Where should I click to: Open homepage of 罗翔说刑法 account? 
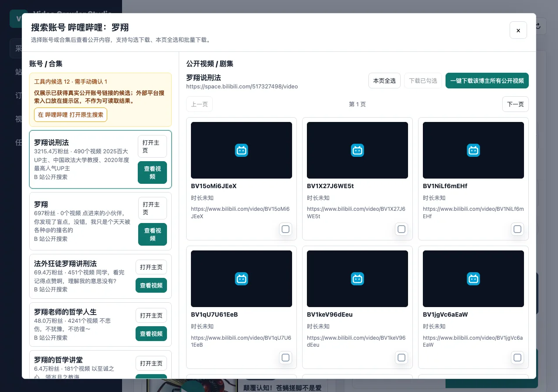point(152,146)
